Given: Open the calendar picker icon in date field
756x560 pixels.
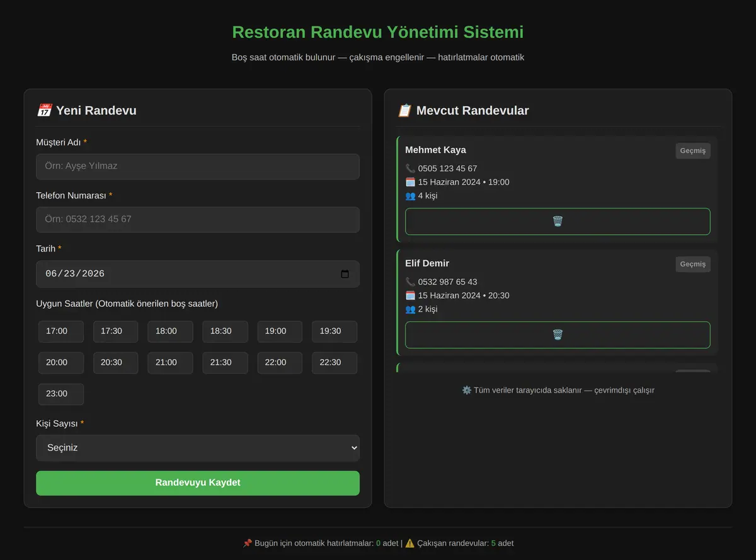Looking at the screenshot, I should [x=345, y=274].
